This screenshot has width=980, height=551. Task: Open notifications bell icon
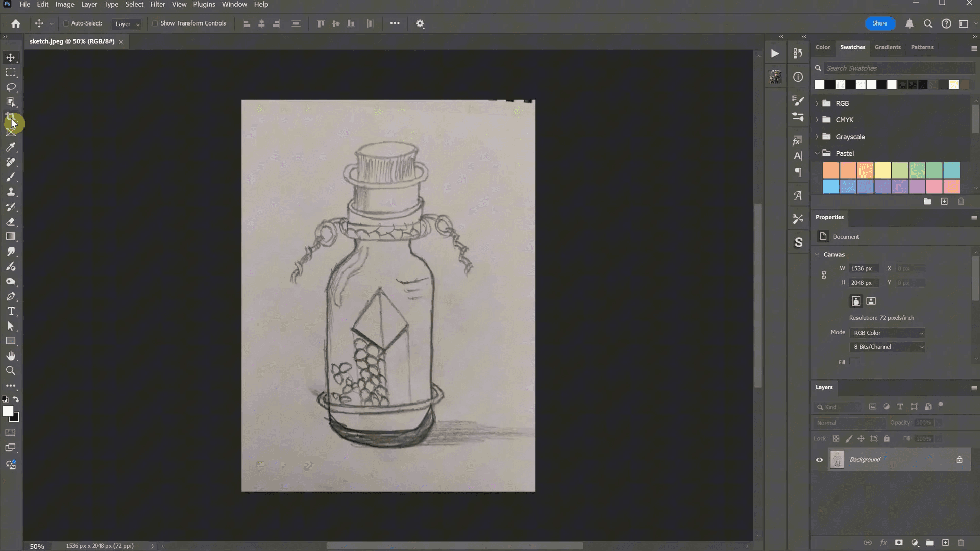910,23
